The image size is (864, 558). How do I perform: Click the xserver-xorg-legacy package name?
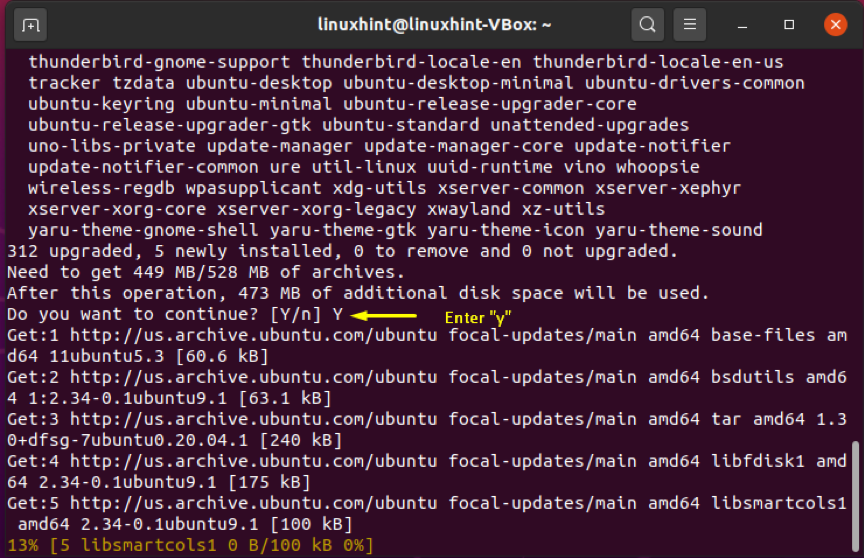coord(316,209)
